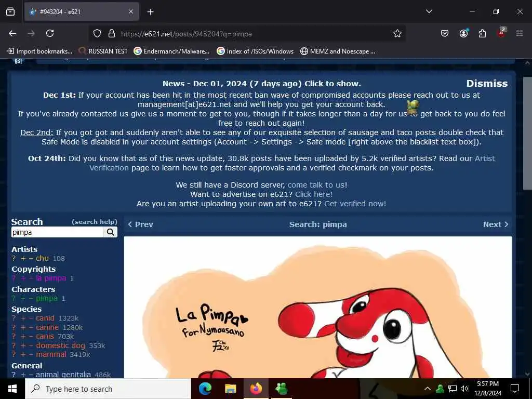Open the la pimpa copyright tag
Image resolution: width=532 pixels, height=399 pixels.
click(x=51, y=278)
